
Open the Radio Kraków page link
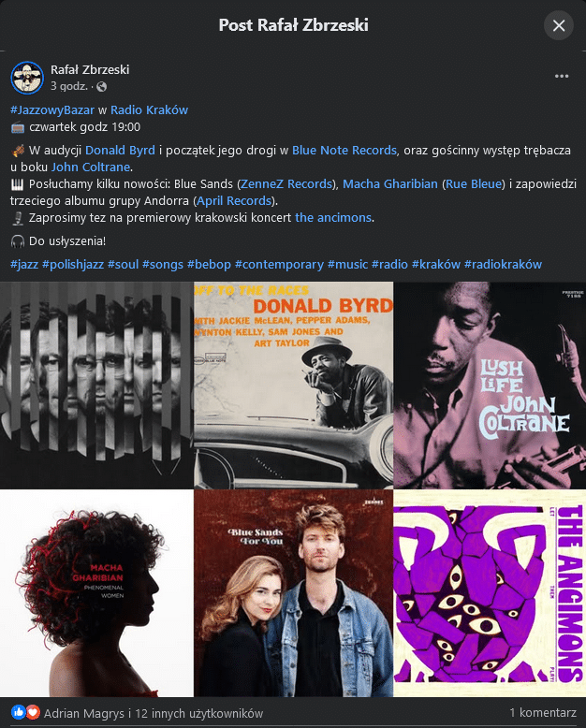(x=149, y=110)
